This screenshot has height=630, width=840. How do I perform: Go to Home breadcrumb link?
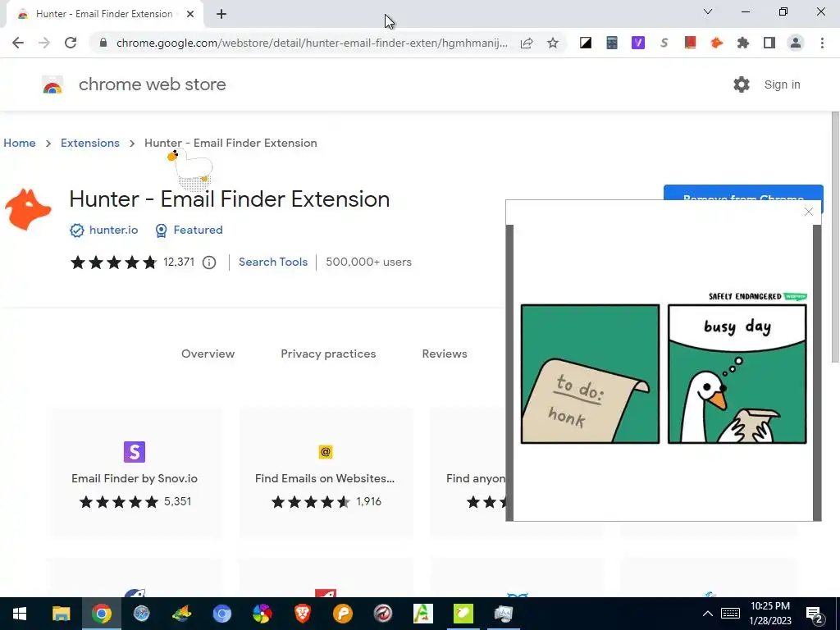[20, 143]
